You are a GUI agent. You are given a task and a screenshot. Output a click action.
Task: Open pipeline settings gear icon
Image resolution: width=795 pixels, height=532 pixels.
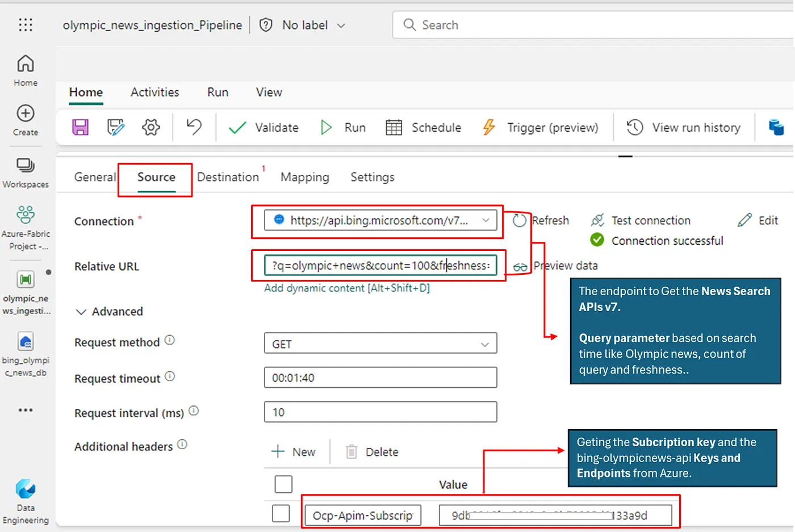(x=151, y=127)
